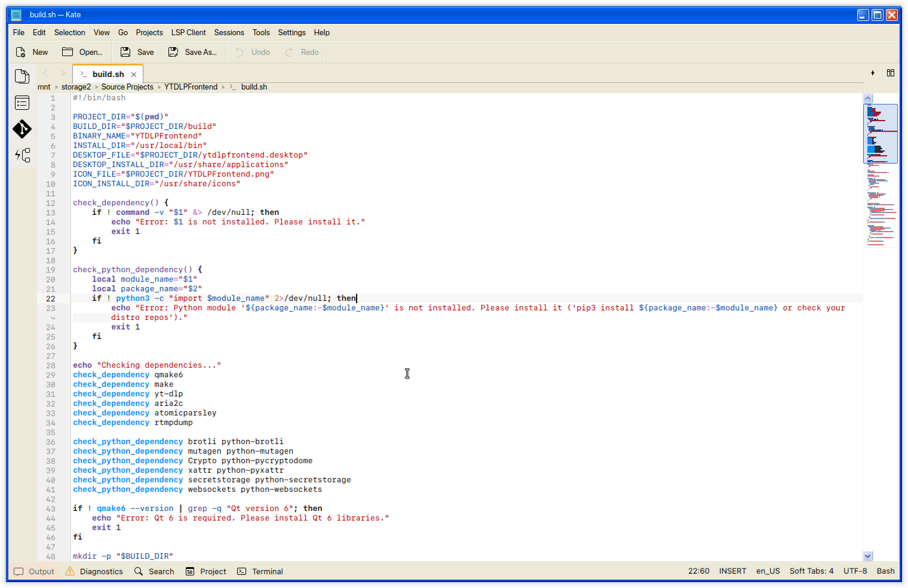Minimize the Kate window
Image resolution: width=908 pixels, height=588 pixels.
(x=863, y=15)
